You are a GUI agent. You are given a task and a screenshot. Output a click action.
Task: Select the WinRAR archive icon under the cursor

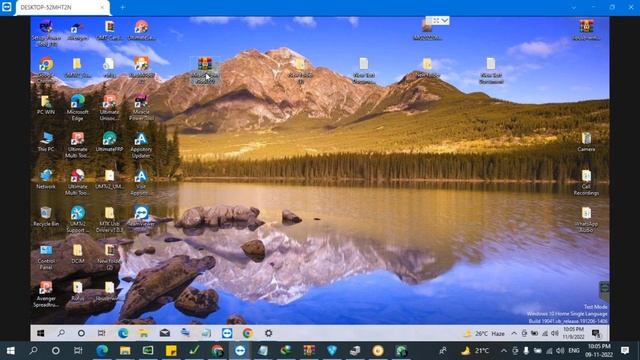[205, 70]
